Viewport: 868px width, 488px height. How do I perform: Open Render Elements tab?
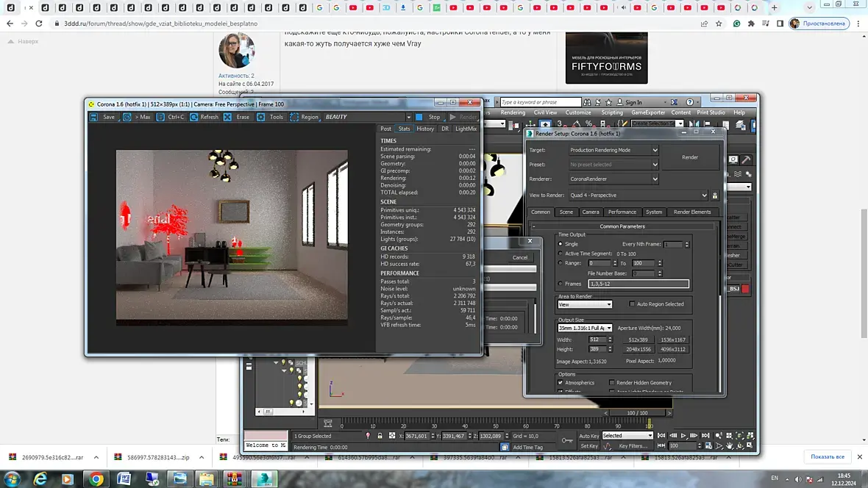coord(692,212)
